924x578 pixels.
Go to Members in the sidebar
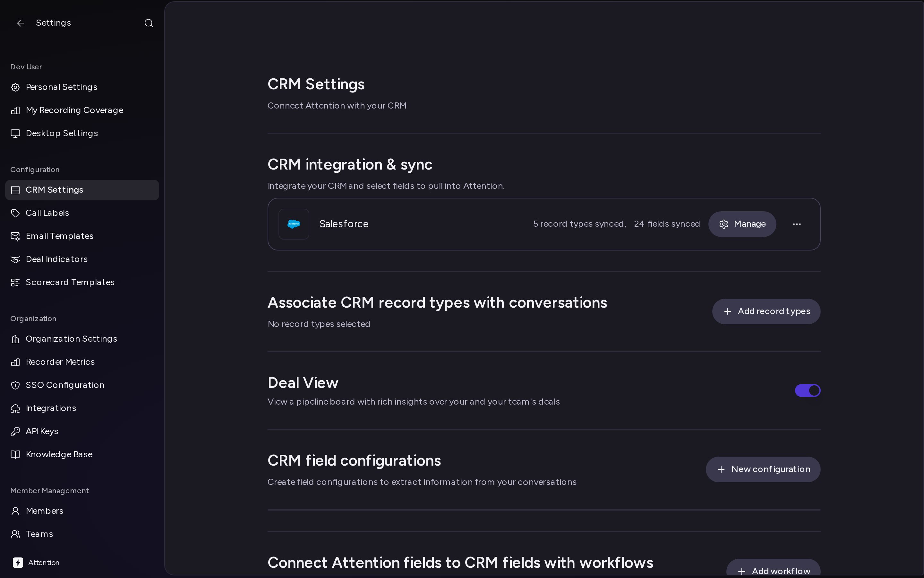[x=82, y=511]
